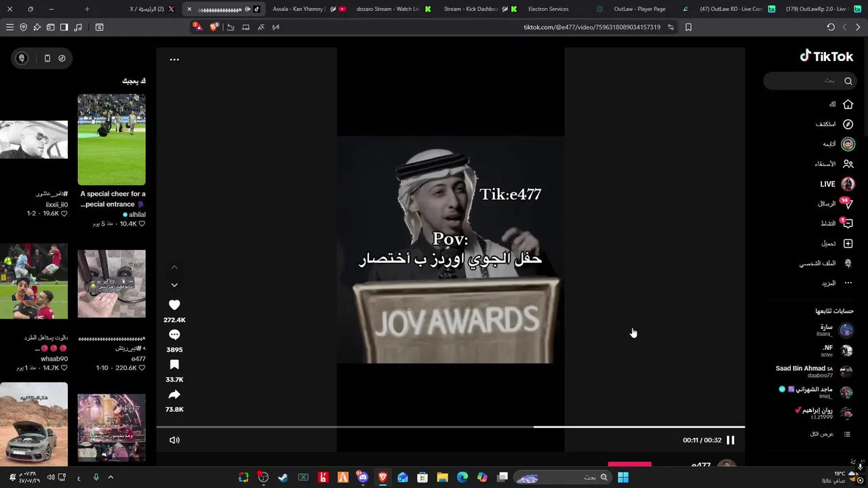This screenshot has width=868, height=488.
Task: Open the site settings icon in address bar
Action: coord(671,27)
